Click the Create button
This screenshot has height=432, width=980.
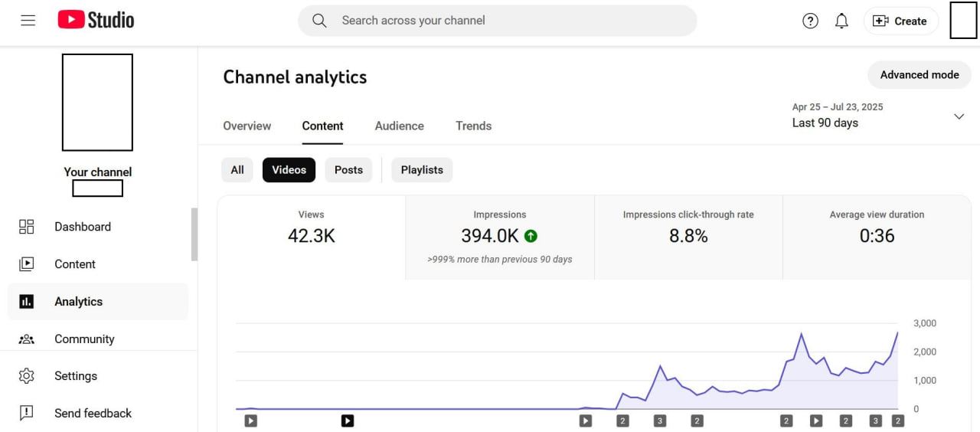click(x=900, y=21)
